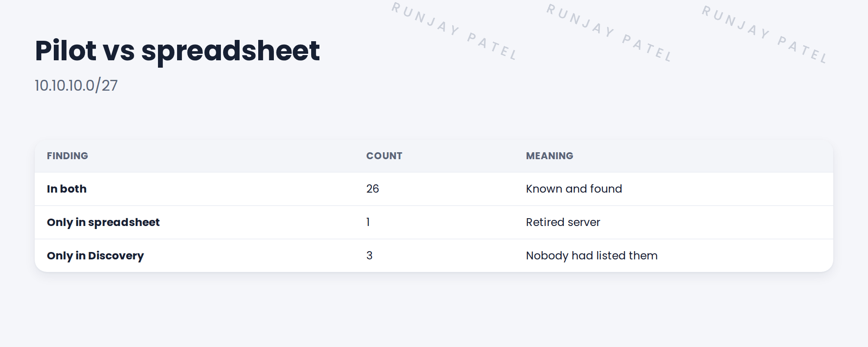Select the "In both" row label
Screen dimensions: 868x347
67,189
